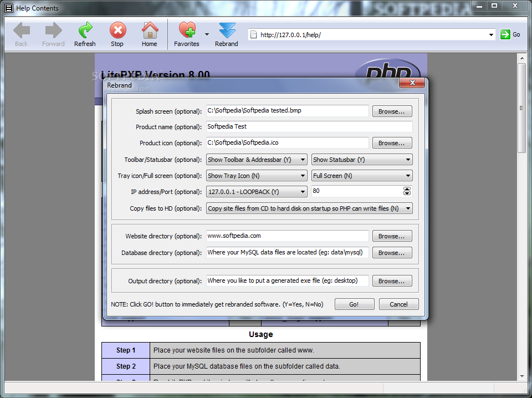Image resolution: width=532 pixels, height=398 pixels.
Task: Expand the Favorites dropdown arrow
Action: [207, 34]
